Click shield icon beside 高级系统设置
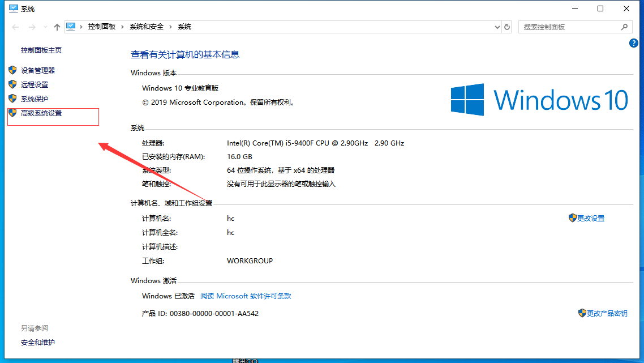The height and width of the screenshot is (363, 644). pyautogui.click(x=12, y=113)
